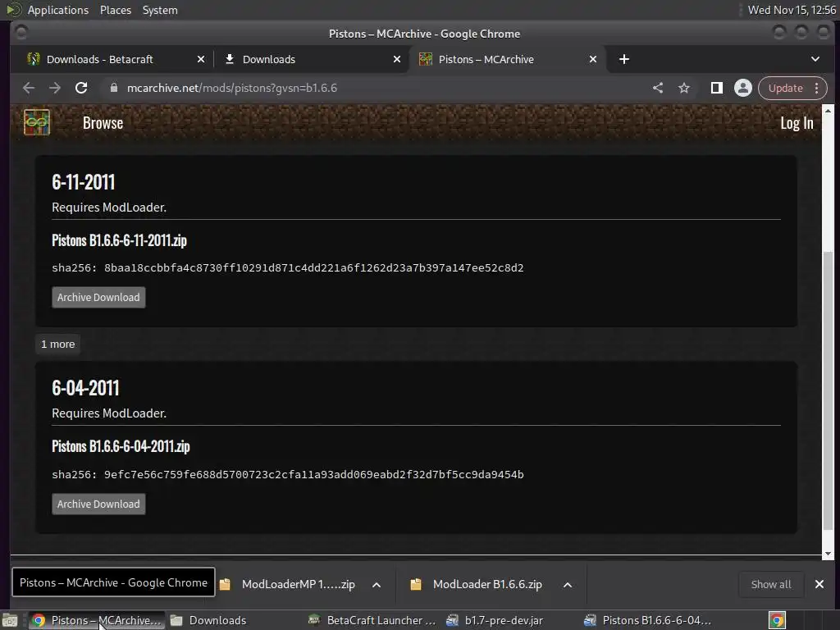840x630 pixels.
Task: Switch to the Chrome Pistons taskbar entry
Action: [95, 620]
